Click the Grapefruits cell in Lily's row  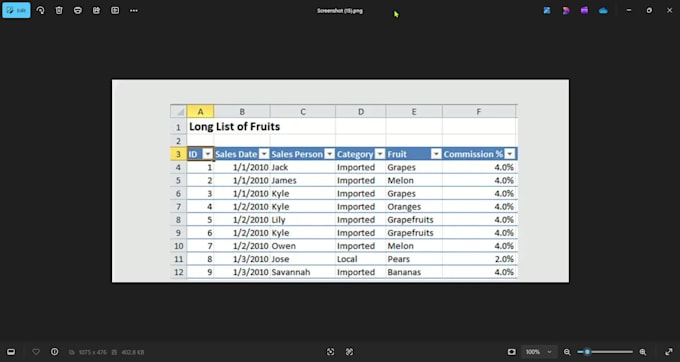click(414, 220)
